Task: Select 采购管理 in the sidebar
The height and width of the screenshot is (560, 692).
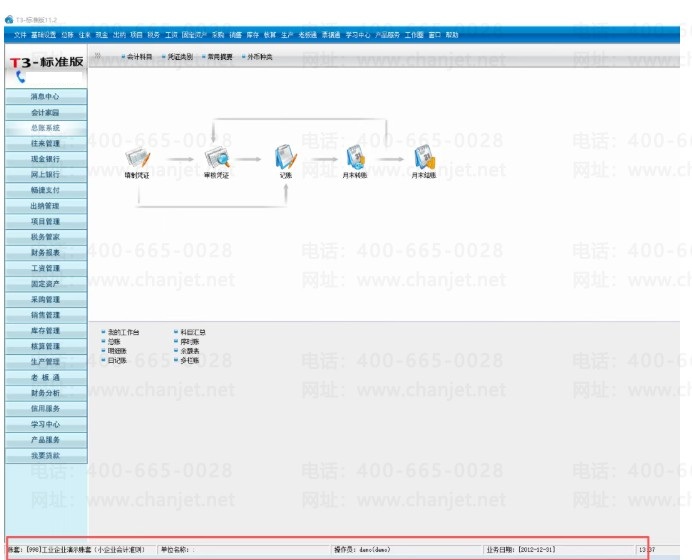Action: click(46, 299)
